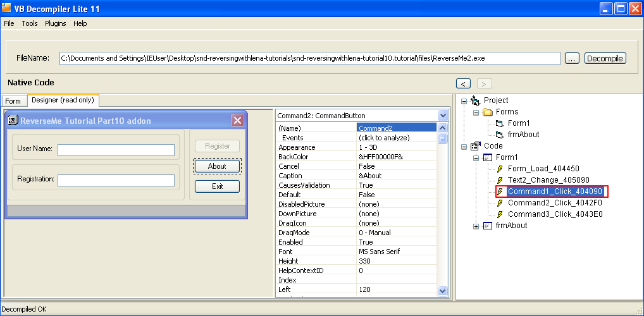Click the CausesValidation property row
The image size is (644, 316).
[x=357, y=185]
